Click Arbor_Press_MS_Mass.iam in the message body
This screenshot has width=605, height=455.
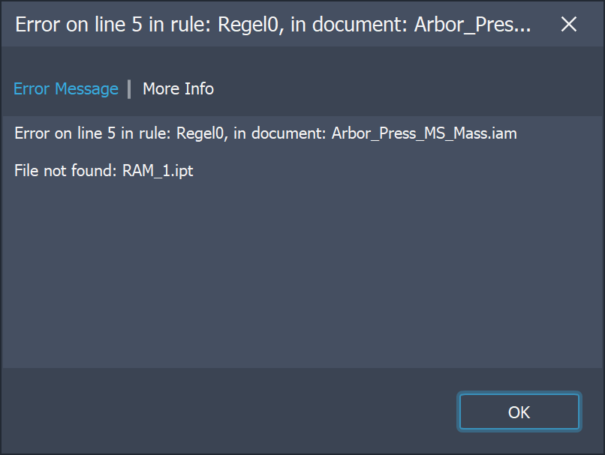(x=424, y=133)
